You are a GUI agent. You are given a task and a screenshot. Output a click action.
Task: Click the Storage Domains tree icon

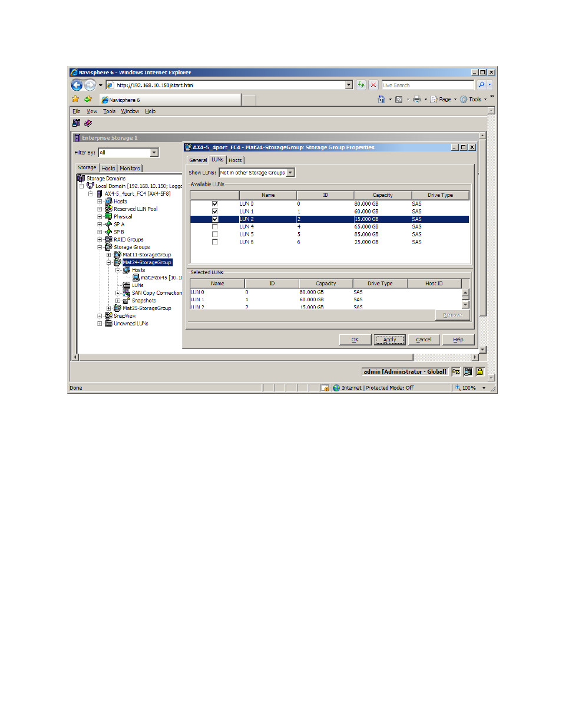tap(81, 178)
